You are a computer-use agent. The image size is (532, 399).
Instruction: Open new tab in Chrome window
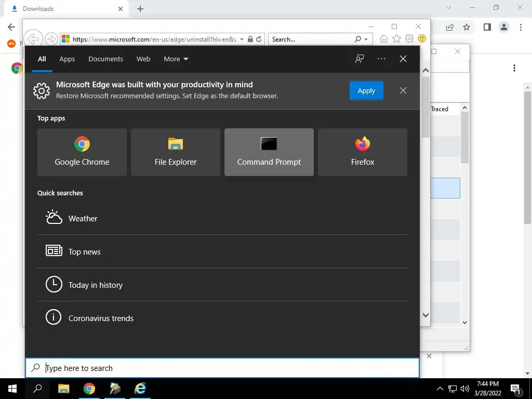click(140, 9)
